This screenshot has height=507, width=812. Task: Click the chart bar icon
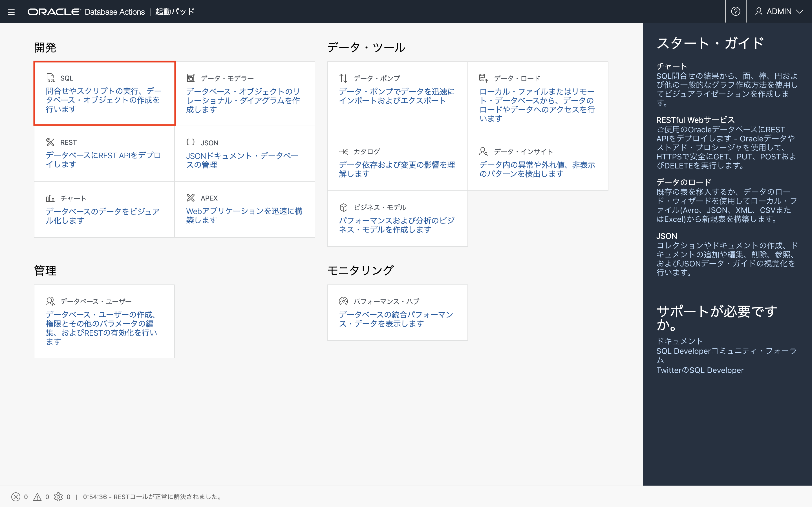coord(50,198)
